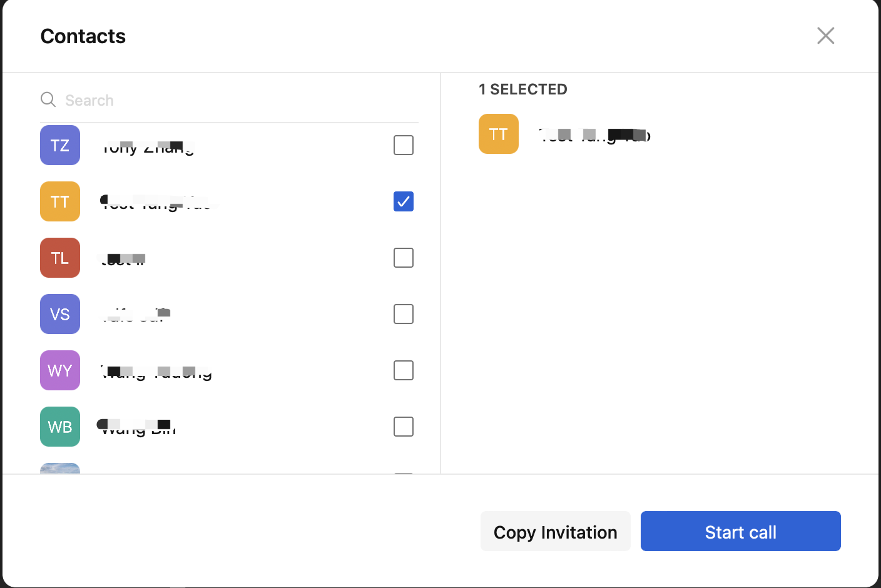Focus the Search contacts field
This screenshot has height=588, width=881.
(x=238, y=100)
